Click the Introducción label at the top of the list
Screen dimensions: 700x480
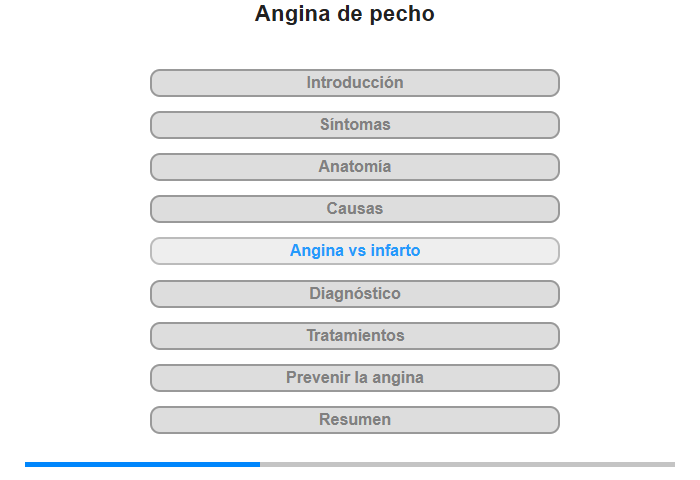tap(355, 83)
